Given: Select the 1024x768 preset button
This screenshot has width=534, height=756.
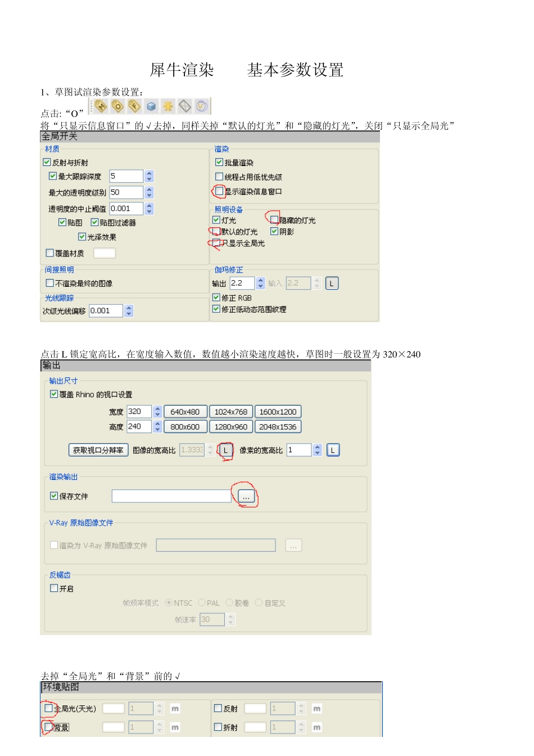Looking at the screenshot, I should click(x=231, y=412).
